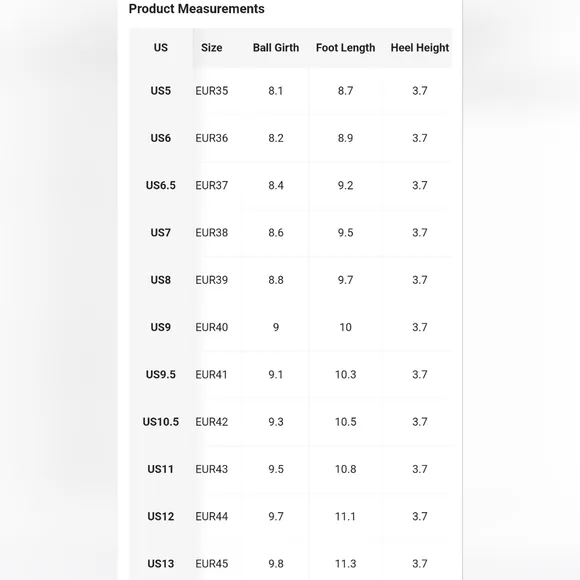580x580 pixels.
Task: Select the US13 row label
Action: 161,564
